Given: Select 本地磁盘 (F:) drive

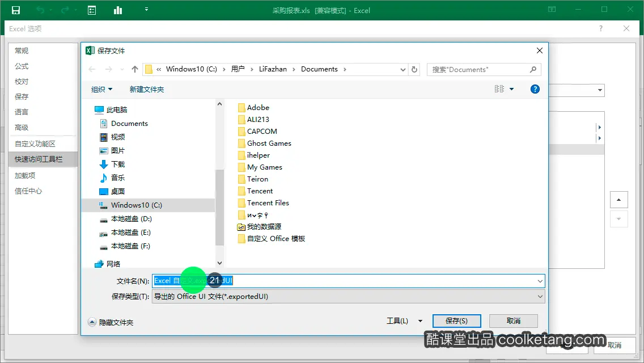Looking at the screenshot, I should (125, 246).
